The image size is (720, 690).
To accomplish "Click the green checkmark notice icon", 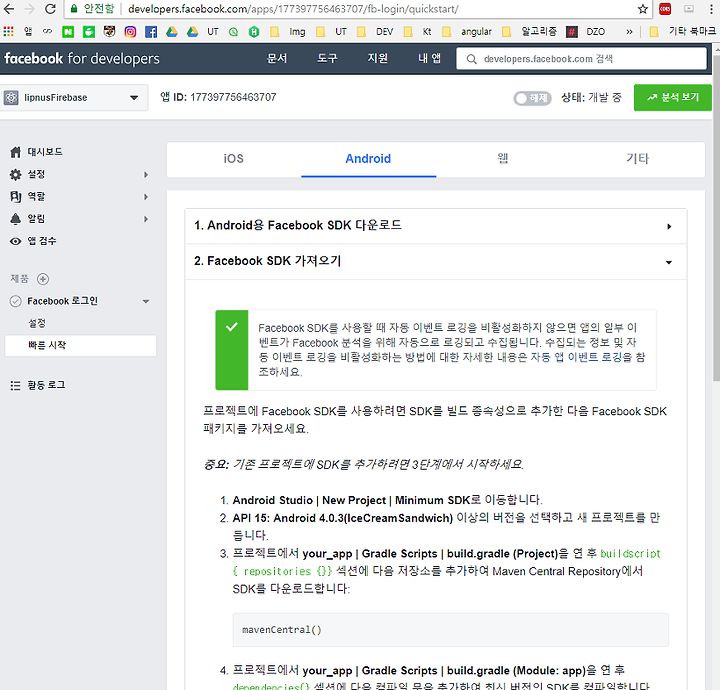I will [x=232, y=327].
